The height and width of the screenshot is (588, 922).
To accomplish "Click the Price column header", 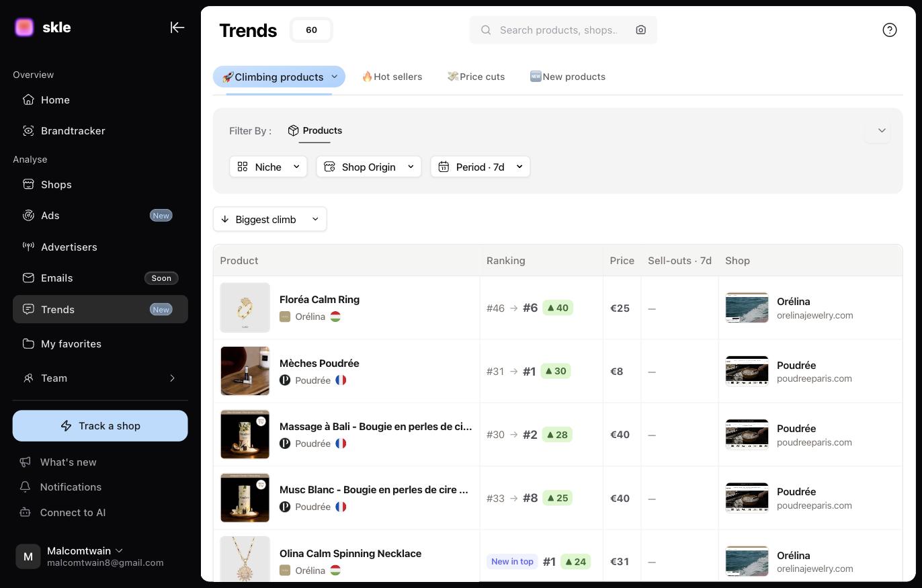I will click(x=622, y=261).
